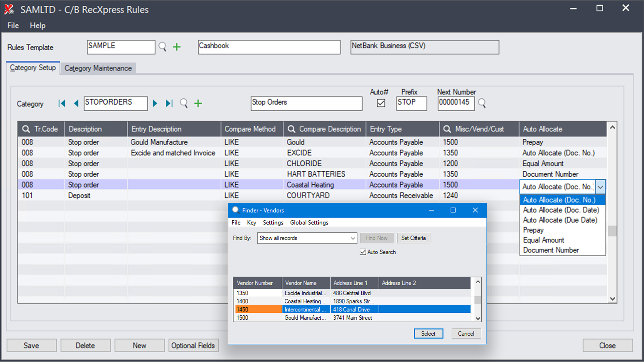Select vendor 1500 Gould Manufact row
The width and height of the screenshot is (644, 362).
click(352, 318)
